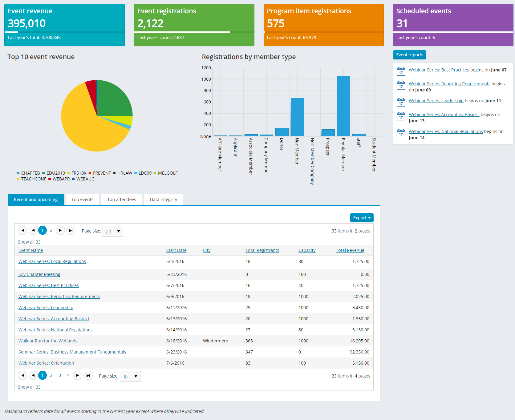Viewport: 515px width, 420px height.
Task: Sort table by City column
Action: pos(207,250)
